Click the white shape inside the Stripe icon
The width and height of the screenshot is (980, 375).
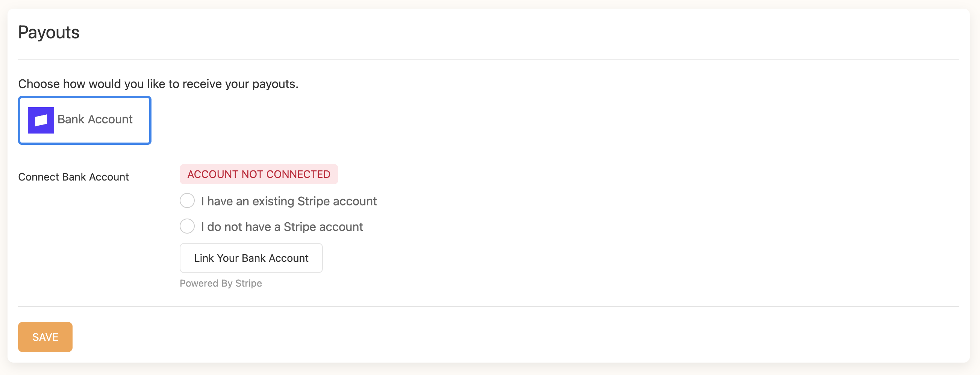tap(41, 121)
